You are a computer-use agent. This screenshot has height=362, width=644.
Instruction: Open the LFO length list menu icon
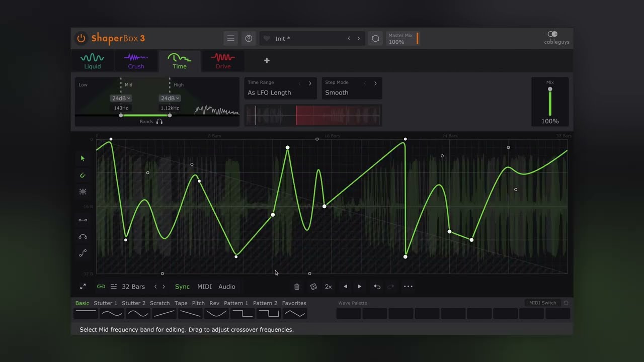click(114, 287)
